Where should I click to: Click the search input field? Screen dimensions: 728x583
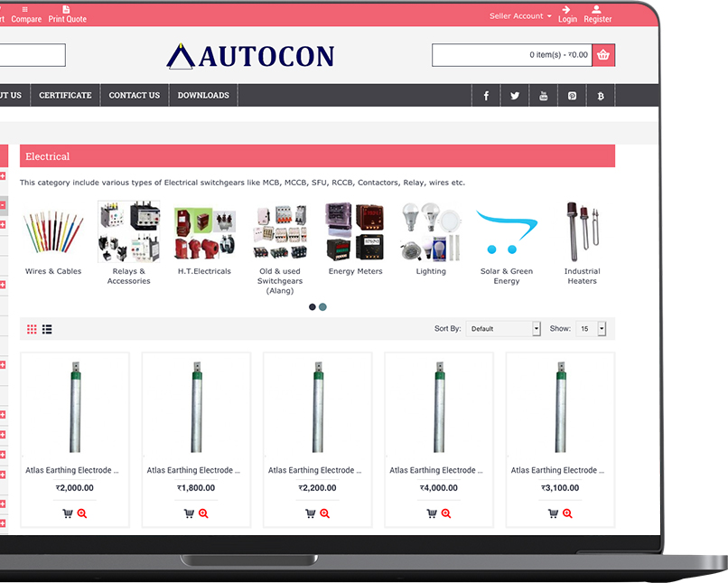pos(33,55)
